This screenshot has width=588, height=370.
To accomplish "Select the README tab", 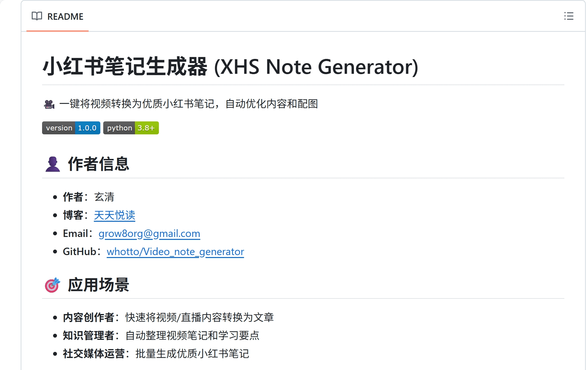I will click(x=58, y=17).
